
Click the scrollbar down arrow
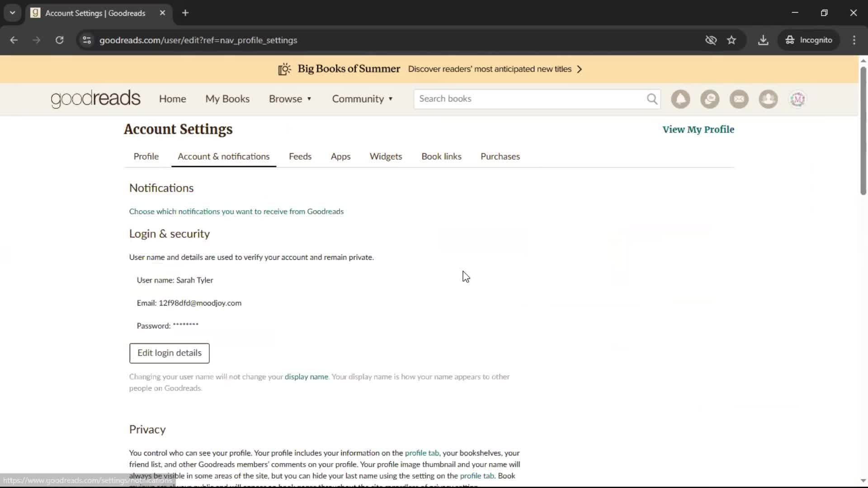click(x=863, y=481)
